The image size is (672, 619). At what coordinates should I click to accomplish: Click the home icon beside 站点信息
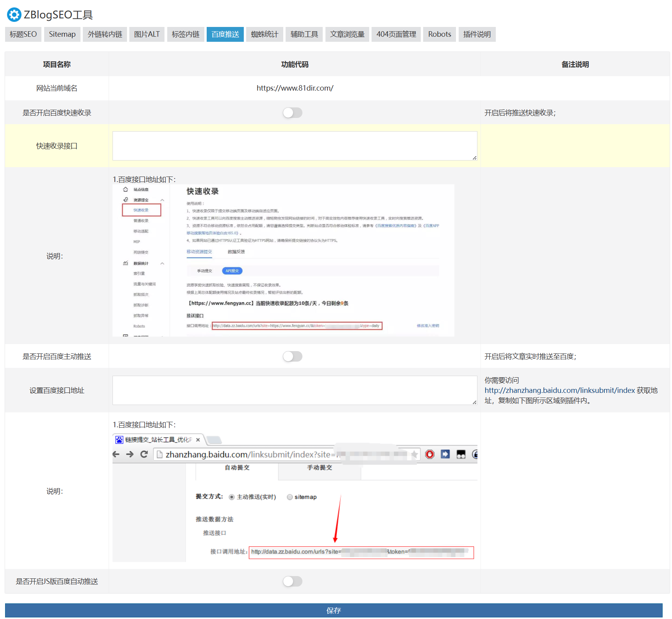tap(125, 189)
